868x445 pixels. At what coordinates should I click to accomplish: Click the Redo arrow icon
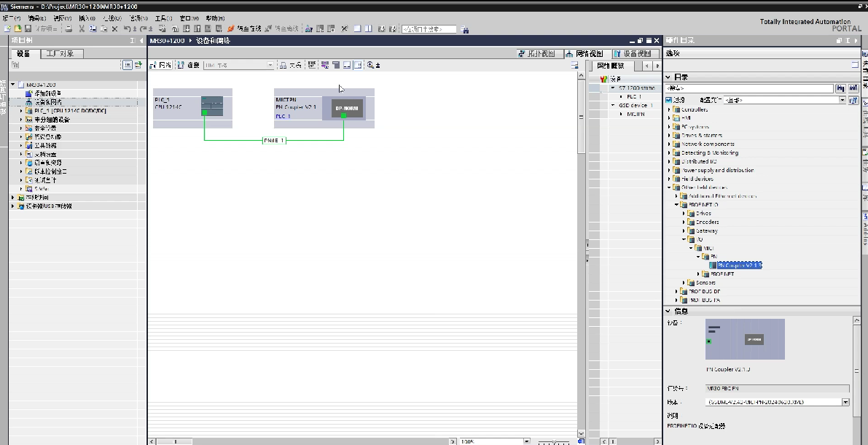click(x=144, y=28)
